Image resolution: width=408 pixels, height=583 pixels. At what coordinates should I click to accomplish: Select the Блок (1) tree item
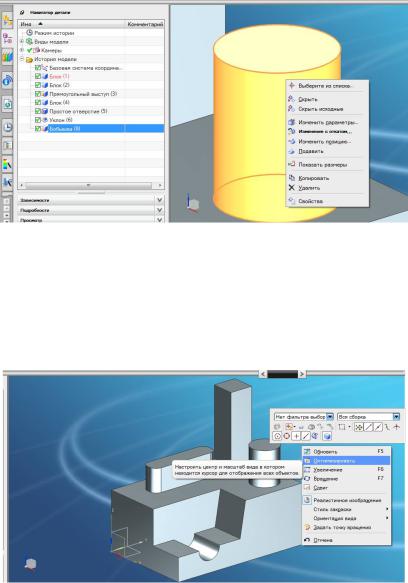point(59,77)
